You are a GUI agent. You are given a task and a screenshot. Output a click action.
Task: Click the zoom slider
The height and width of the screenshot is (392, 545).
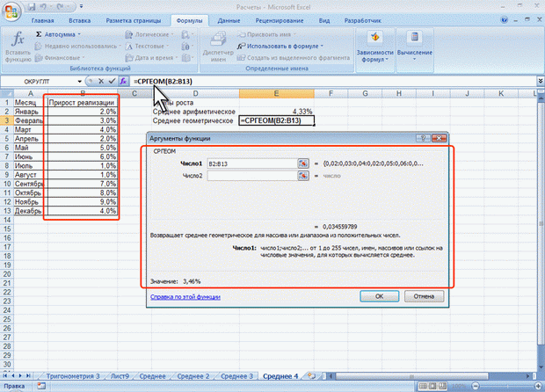click(x=507, y=386)
